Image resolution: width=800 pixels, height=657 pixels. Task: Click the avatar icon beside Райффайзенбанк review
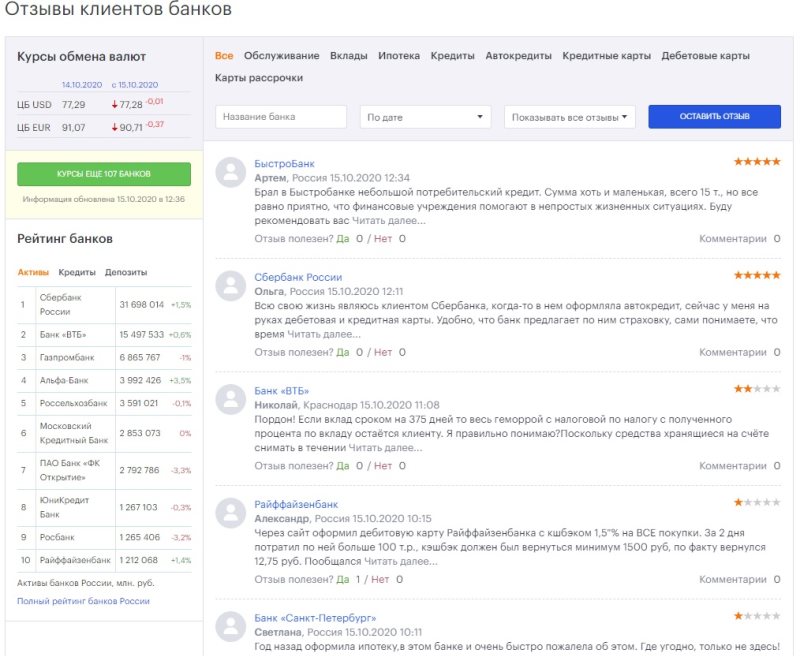(x=231, y=513)
